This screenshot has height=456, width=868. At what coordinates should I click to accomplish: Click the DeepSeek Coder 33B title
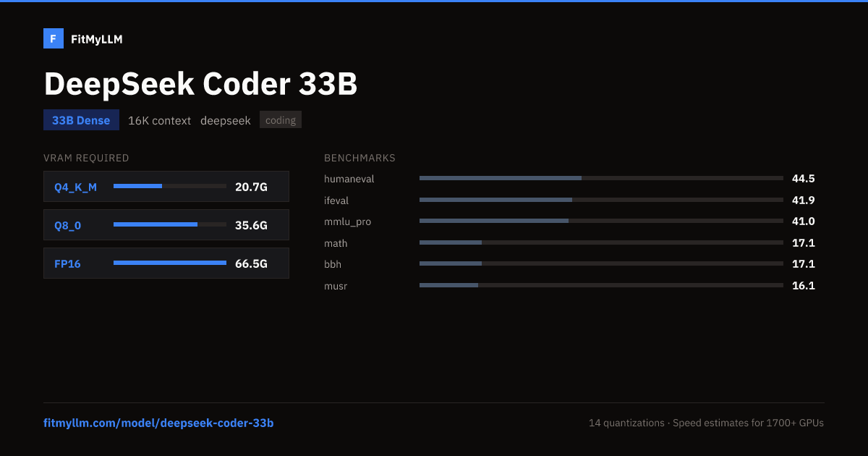[201, 84]
